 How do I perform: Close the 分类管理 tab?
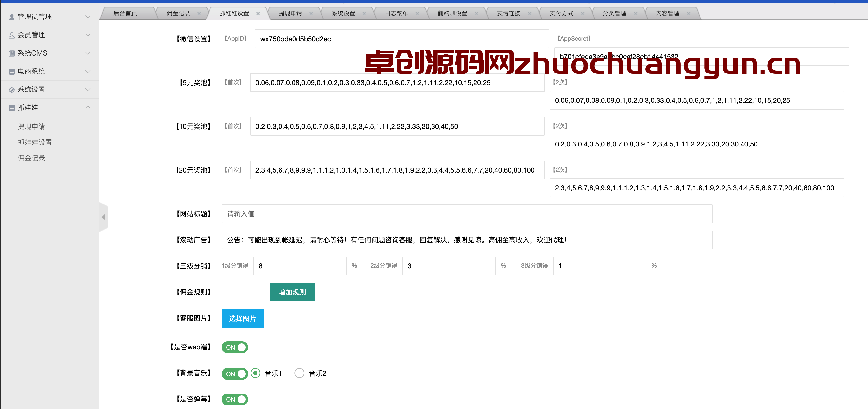[635, 14]
